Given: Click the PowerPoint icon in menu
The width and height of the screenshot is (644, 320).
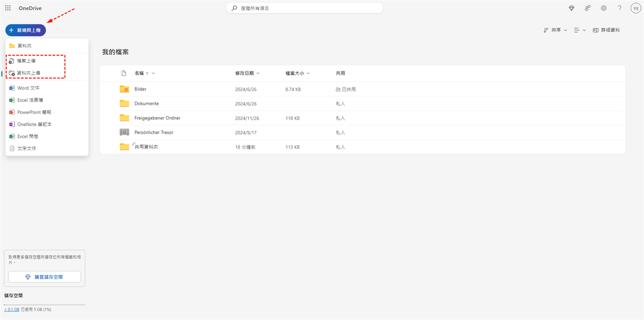Looking at the screenshot, I should (x=12, y=112).
